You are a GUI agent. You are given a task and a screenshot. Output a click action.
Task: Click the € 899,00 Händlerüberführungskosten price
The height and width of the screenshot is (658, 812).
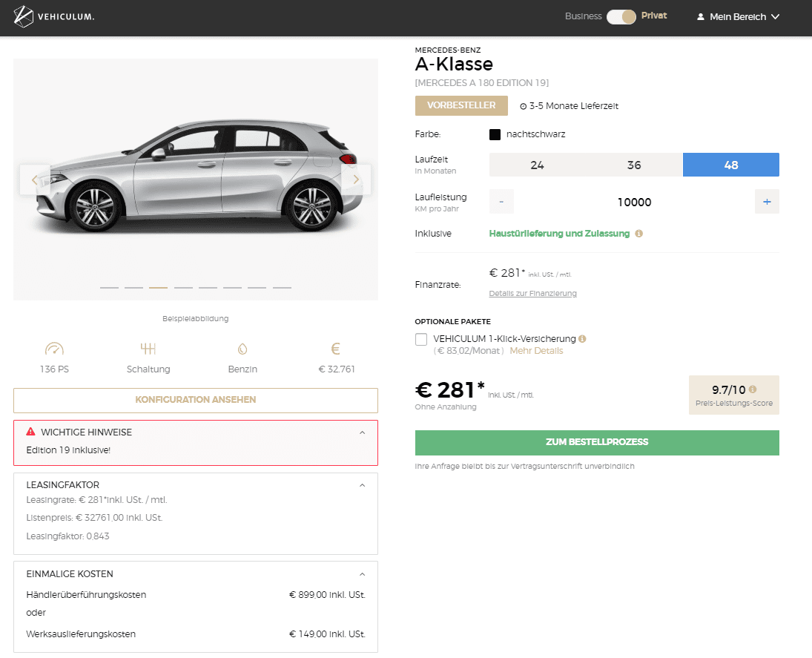point(327,595)
